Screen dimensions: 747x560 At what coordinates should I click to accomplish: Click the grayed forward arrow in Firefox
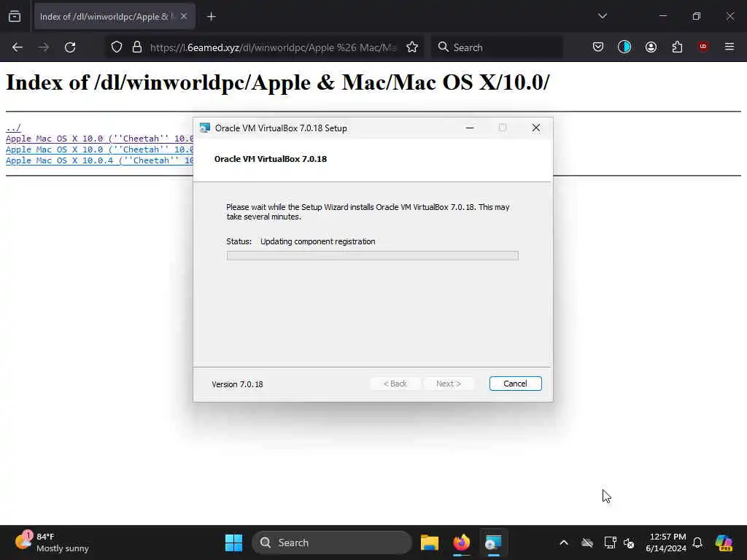click(x=44, y=47)
